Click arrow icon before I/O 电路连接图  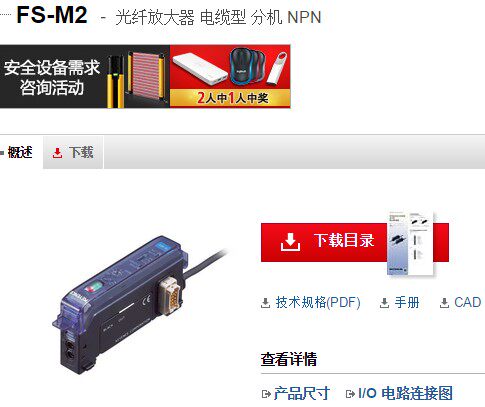click(350, 394)
